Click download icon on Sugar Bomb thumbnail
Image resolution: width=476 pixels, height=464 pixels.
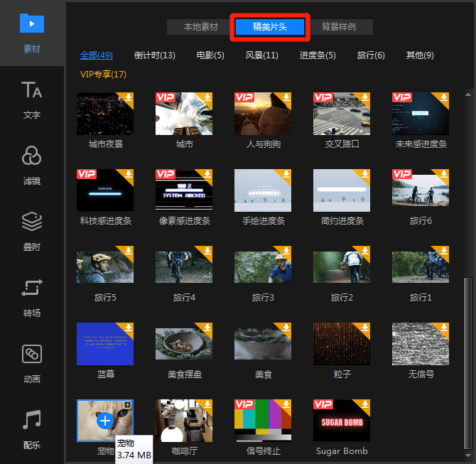click(365, 404)
